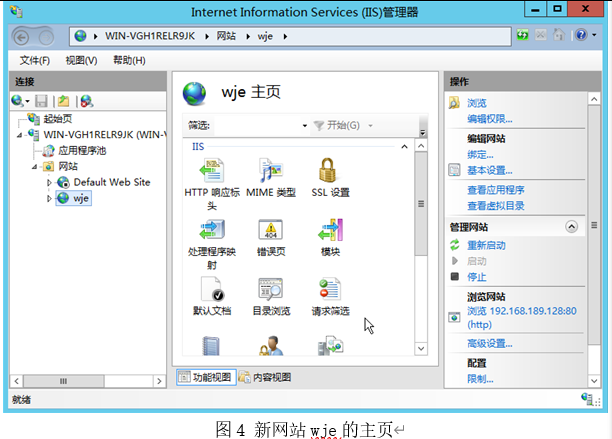612x439 pixels.
Task: Collapse the WIN-VGH1RELR9JK server node
Action: [x=19, y=135]
